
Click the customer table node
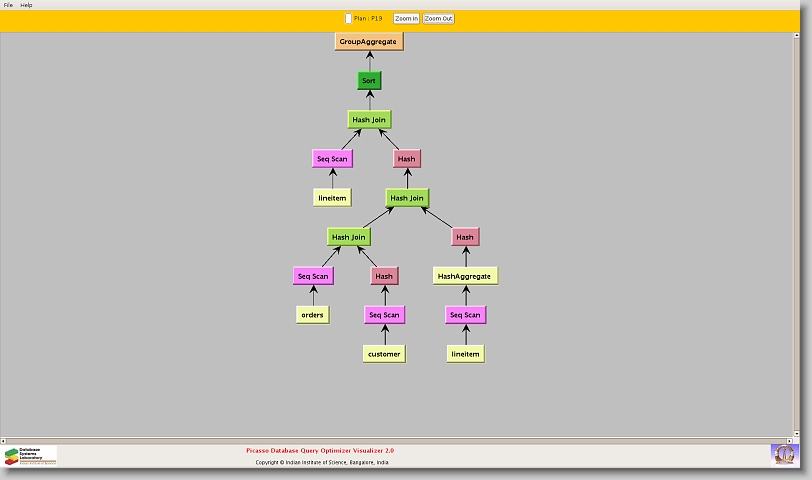tap(384, 354)
